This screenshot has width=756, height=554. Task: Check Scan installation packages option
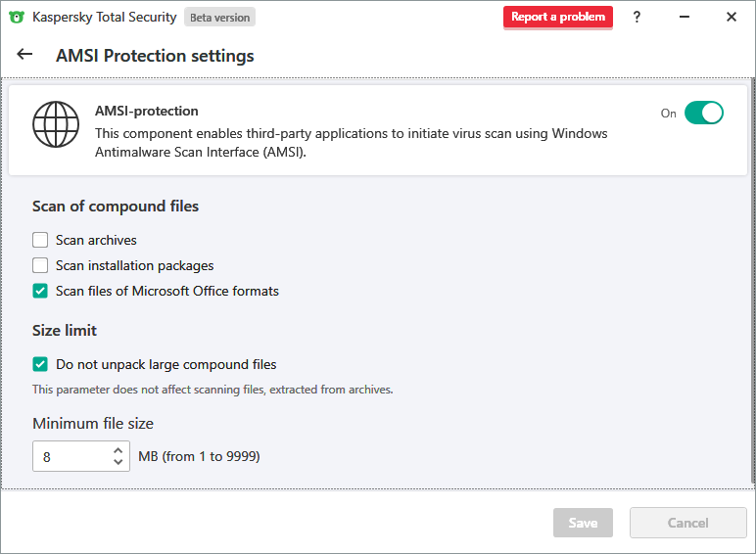coord(40,265)
